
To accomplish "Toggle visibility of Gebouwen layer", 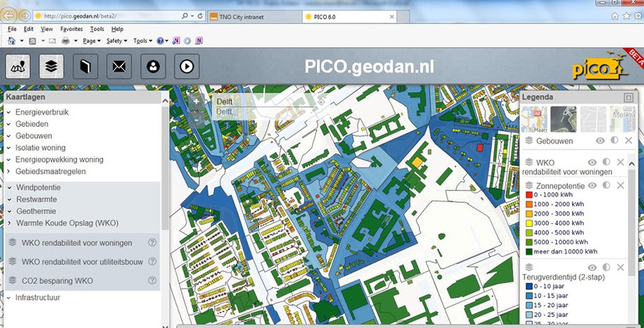I will click(600, 140).
